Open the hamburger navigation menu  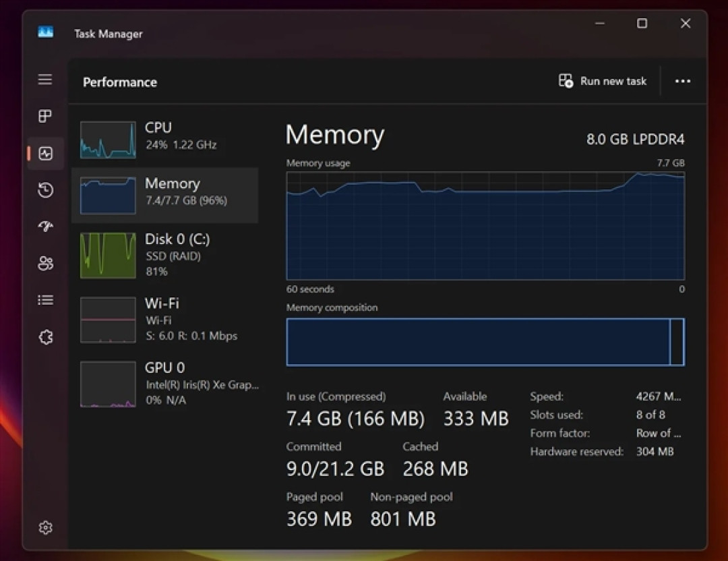tap(45, 80)
